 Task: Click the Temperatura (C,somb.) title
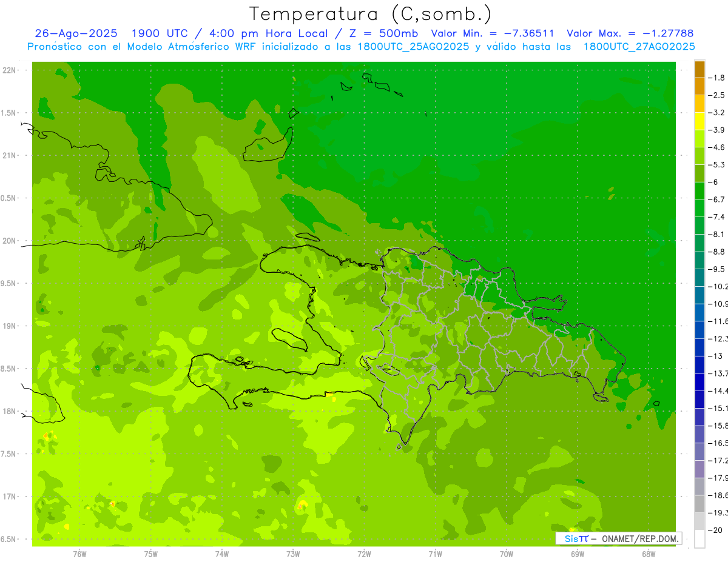pyautogui.click(x=370, y=14)
